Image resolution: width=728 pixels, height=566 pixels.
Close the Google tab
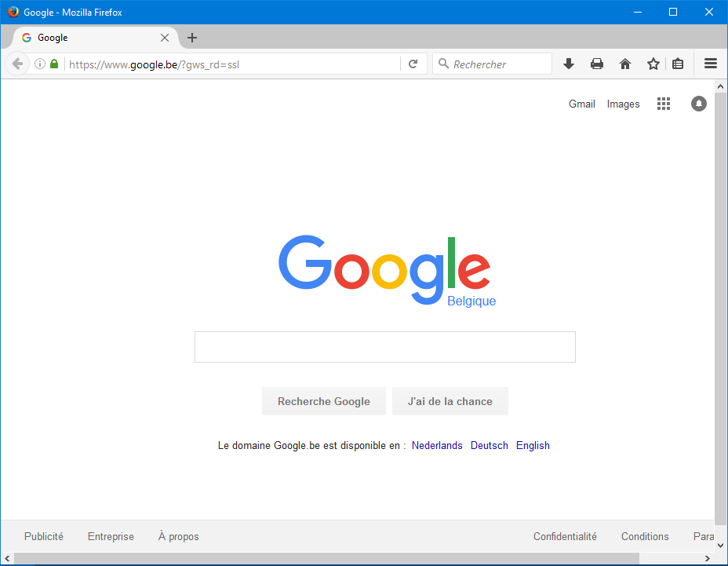coord(165,38)
